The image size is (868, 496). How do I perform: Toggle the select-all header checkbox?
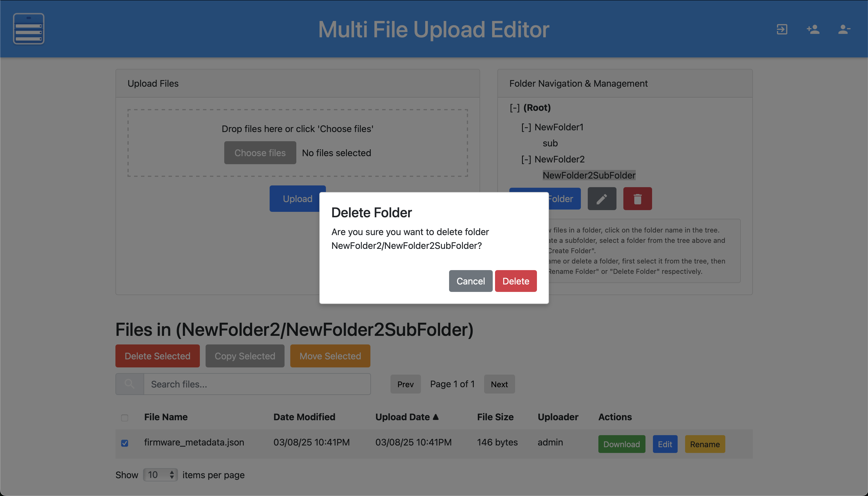coord(125,418)
